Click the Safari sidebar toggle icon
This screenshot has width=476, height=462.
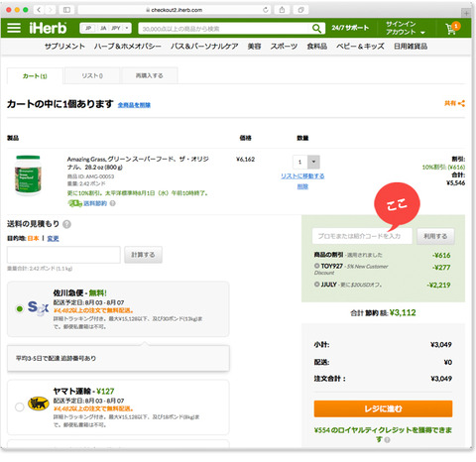66,10
